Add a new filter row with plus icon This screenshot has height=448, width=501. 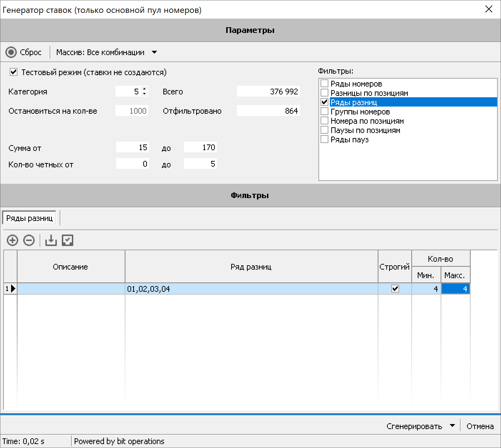pyautogui.click(x=13, y=240)
